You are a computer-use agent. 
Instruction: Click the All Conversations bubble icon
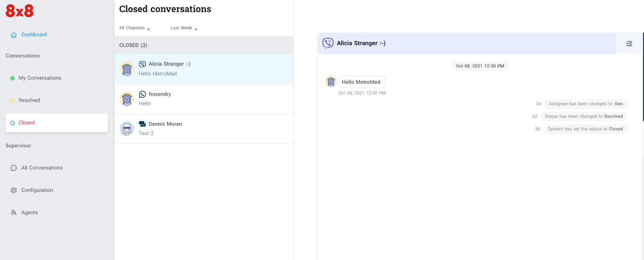click(14, 168)
